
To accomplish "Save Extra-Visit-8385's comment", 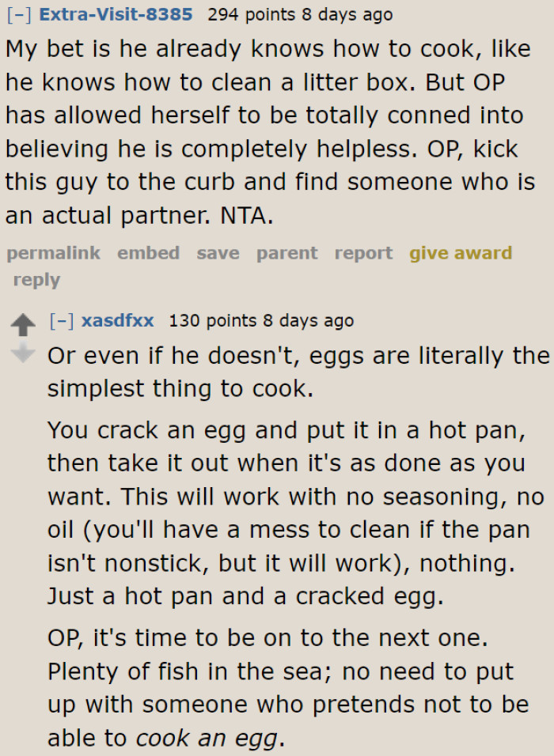I will pos(218,253).
